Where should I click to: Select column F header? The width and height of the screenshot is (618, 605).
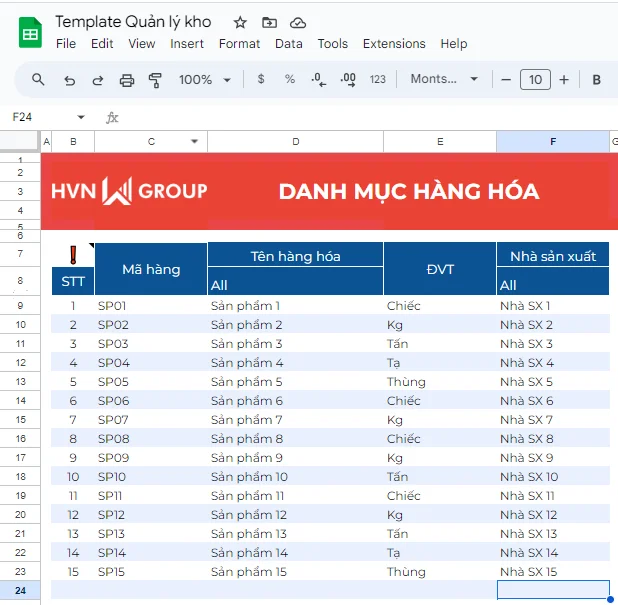pos(553,141)
